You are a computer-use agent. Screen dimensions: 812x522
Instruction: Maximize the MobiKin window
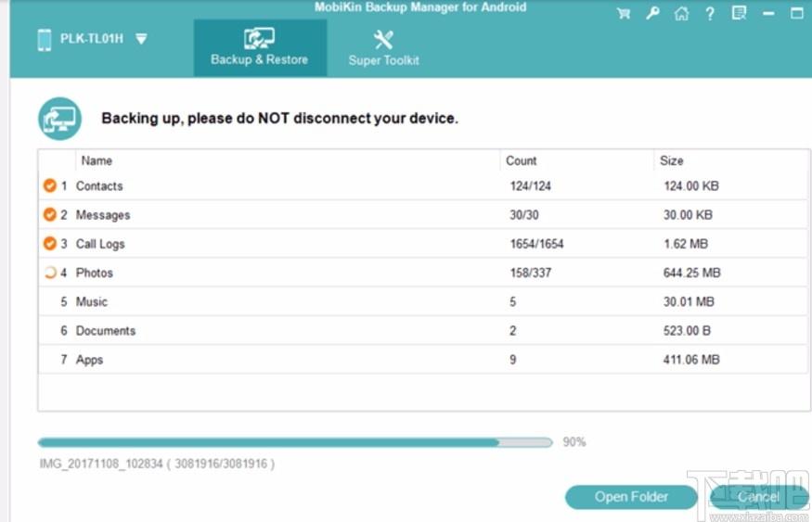pyautogui.click(x=797, y=13)
